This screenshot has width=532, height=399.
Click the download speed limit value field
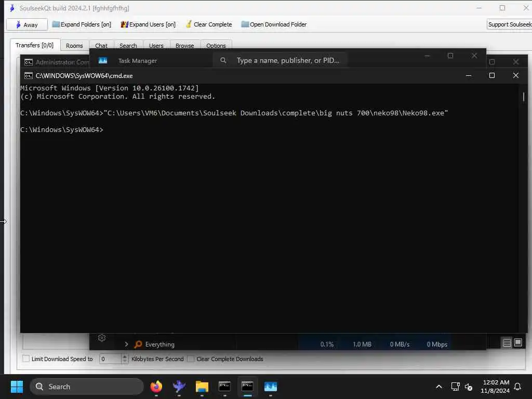point(110,358)
